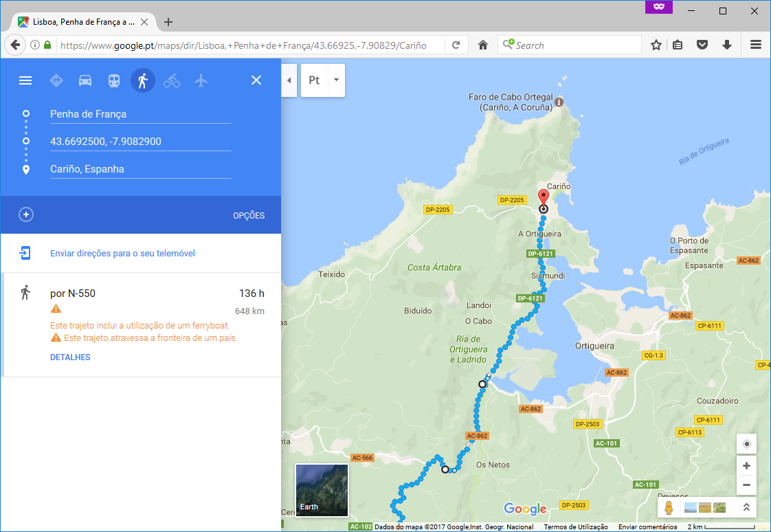Switch to Earth satellite view
Screen dimensions: 771x532
point(322,489)
